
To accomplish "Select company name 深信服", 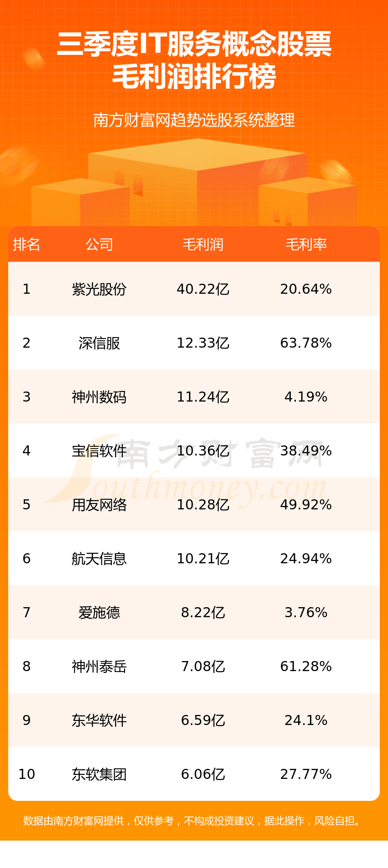I will [99, 343].
